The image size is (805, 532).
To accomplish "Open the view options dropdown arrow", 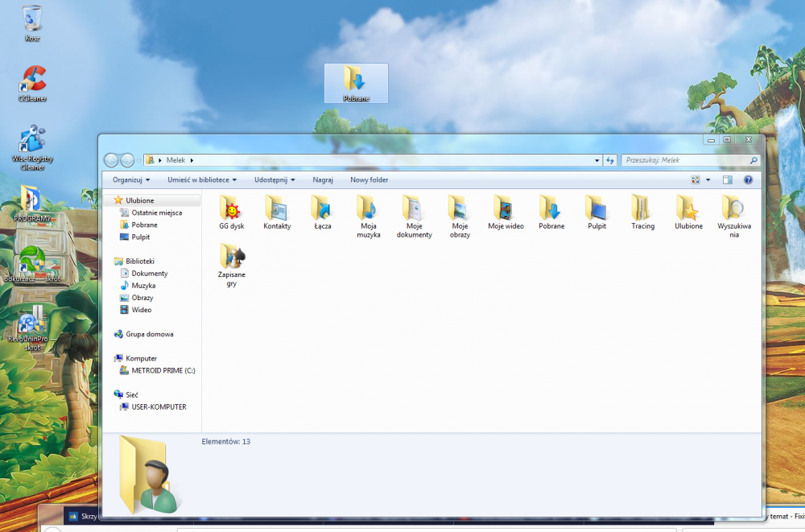I will [708, 180].
